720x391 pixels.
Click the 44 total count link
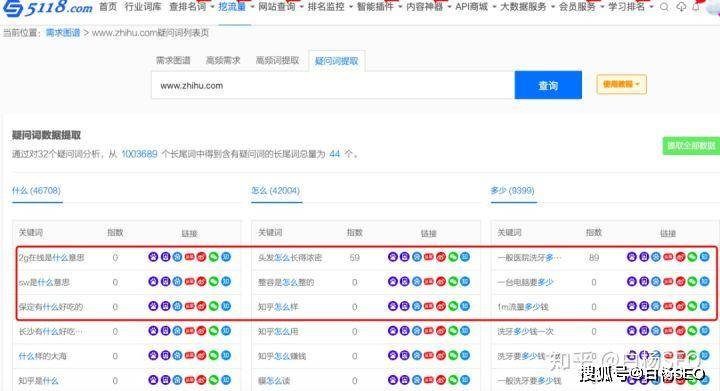[335, 154]
